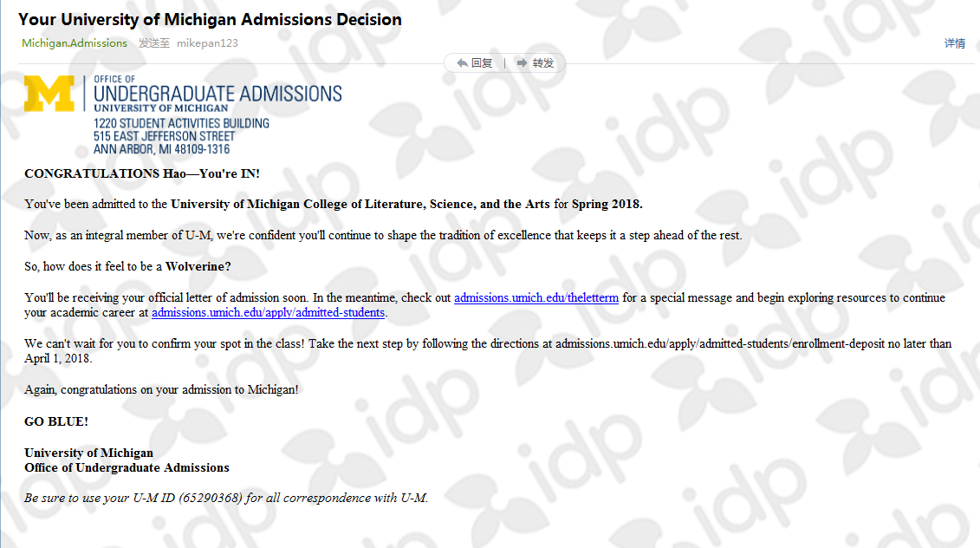980x548 pixels.
Task: Click the CONGRATULATIONS Hao heading
Action: (142, 173)
